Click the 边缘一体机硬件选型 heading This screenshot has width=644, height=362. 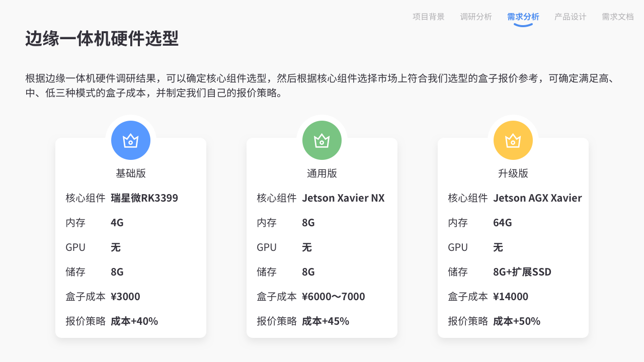pos(102,39)
